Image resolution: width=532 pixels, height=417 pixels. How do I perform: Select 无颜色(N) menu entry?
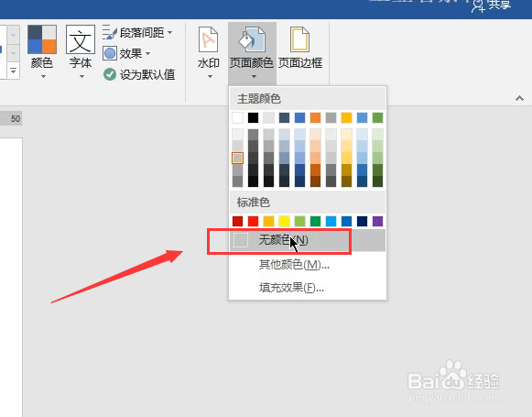click(308, 240)
